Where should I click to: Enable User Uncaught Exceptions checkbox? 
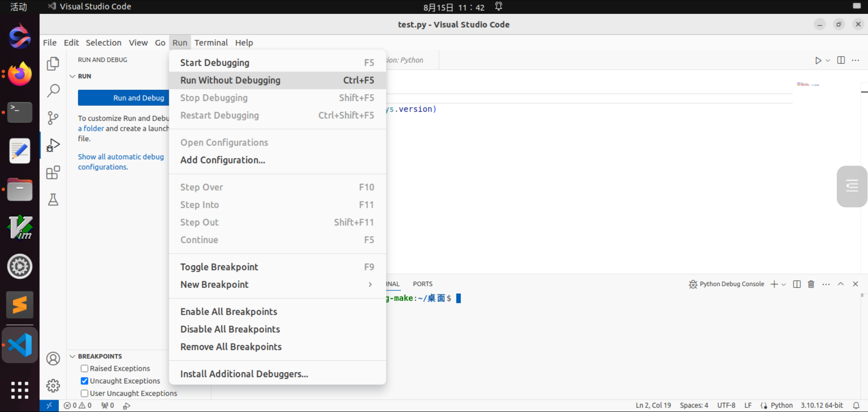coord(85,393)
